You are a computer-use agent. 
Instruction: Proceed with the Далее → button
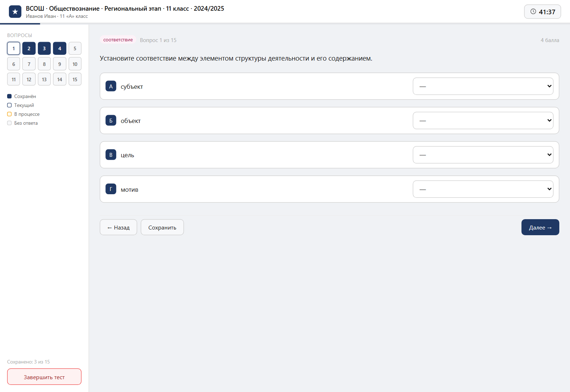point(540,227)
